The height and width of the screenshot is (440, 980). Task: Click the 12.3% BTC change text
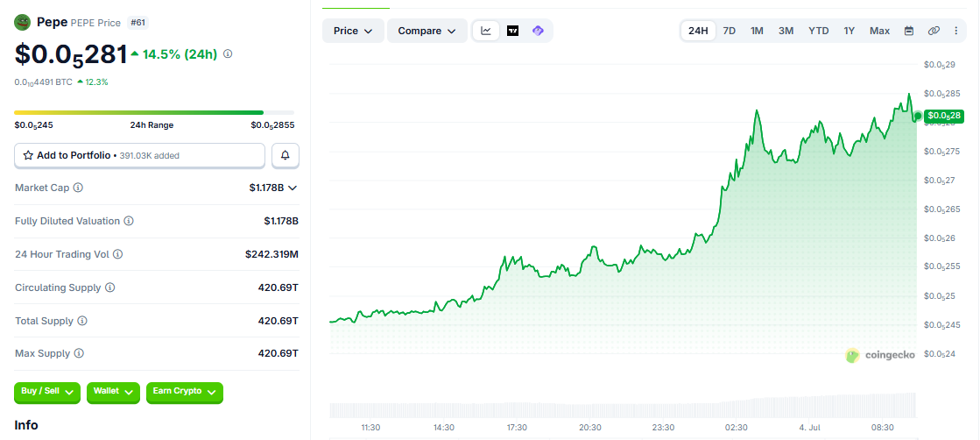tap(97, 82)
